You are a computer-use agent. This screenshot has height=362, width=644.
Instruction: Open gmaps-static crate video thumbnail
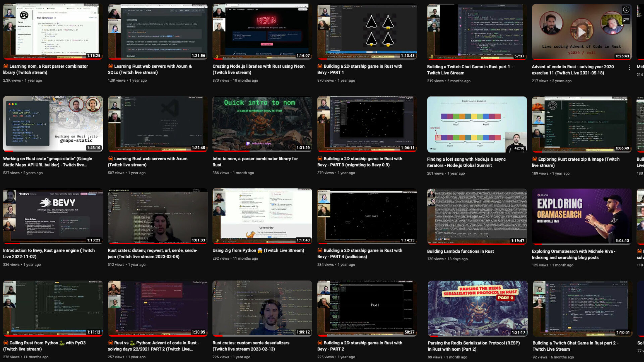(x=53, y=124)
